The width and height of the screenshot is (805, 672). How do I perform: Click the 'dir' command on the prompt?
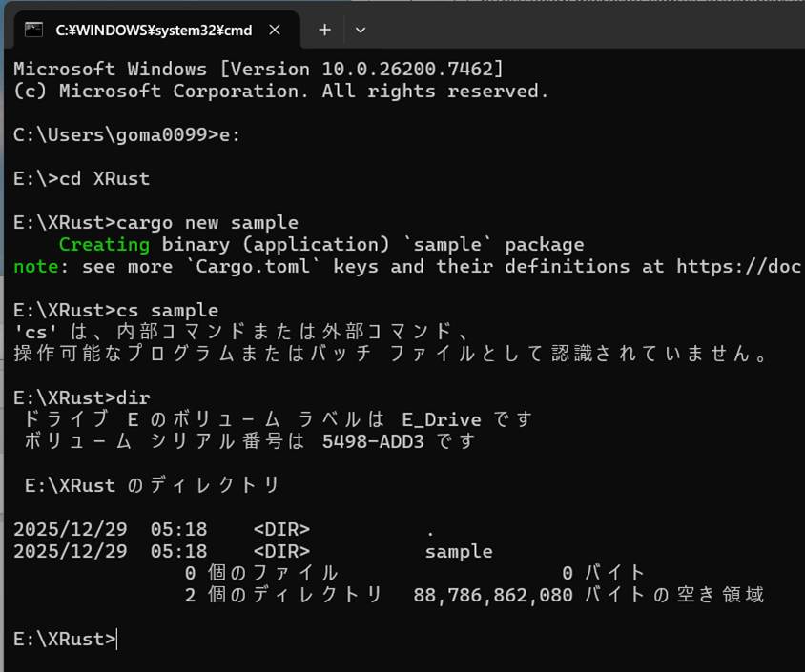pyautogui.click(x=132, y=397)
